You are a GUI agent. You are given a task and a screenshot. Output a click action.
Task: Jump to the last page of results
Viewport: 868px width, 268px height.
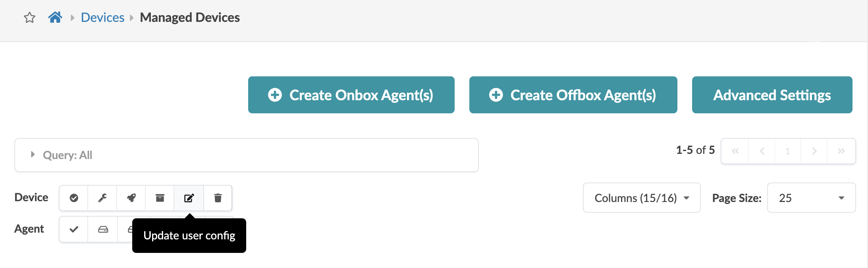point(841,151)
